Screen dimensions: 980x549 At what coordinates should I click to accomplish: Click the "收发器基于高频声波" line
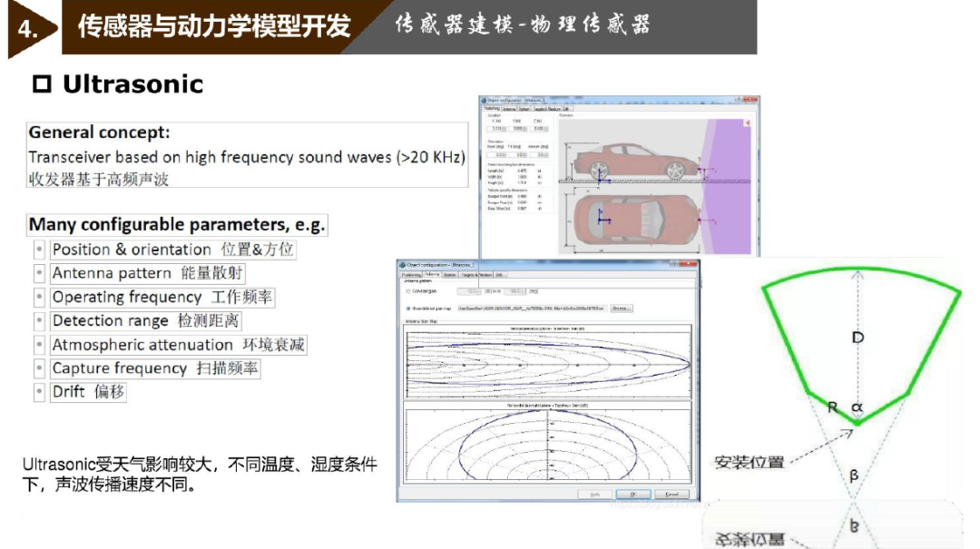pos(99,180)
